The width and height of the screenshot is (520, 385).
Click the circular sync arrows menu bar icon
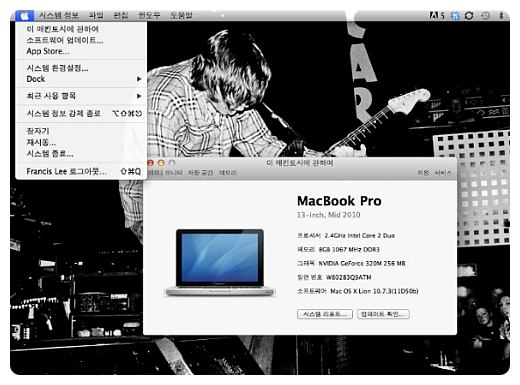(469, 15)
